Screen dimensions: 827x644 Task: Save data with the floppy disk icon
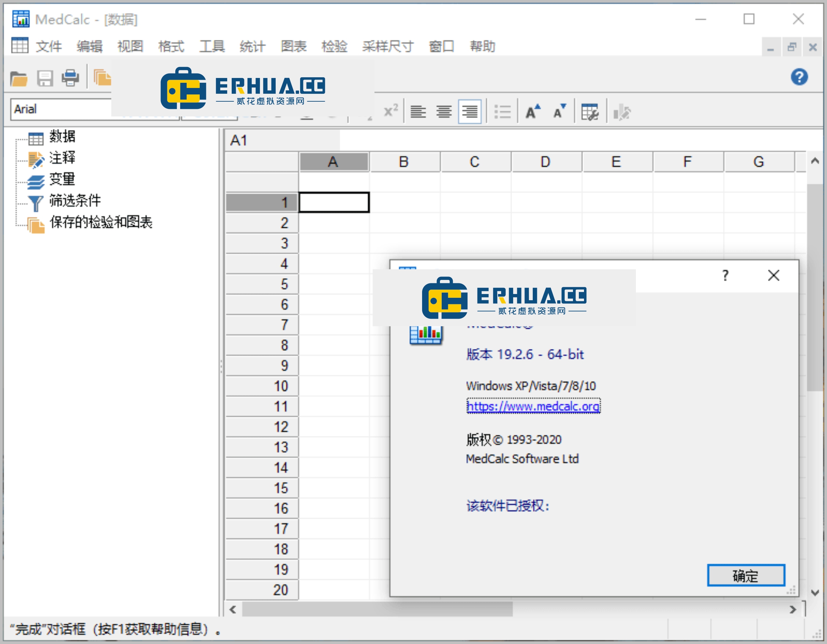tap(45, 78)
